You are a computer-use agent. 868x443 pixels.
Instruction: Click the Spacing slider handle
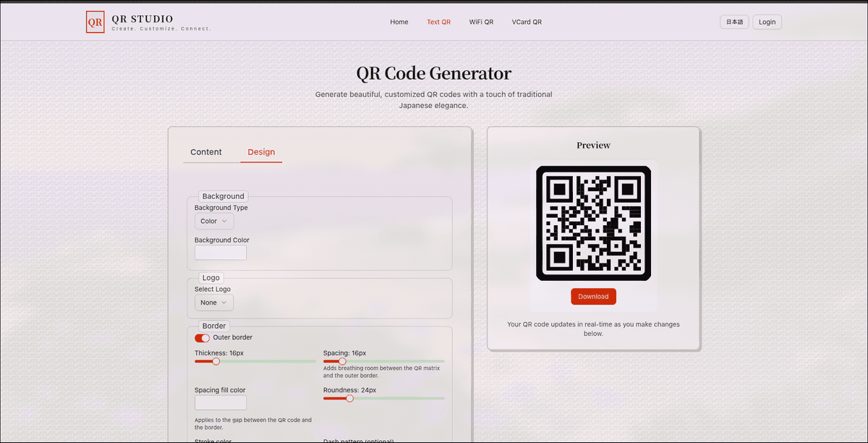pyautogui.click(x=343, y=361)
